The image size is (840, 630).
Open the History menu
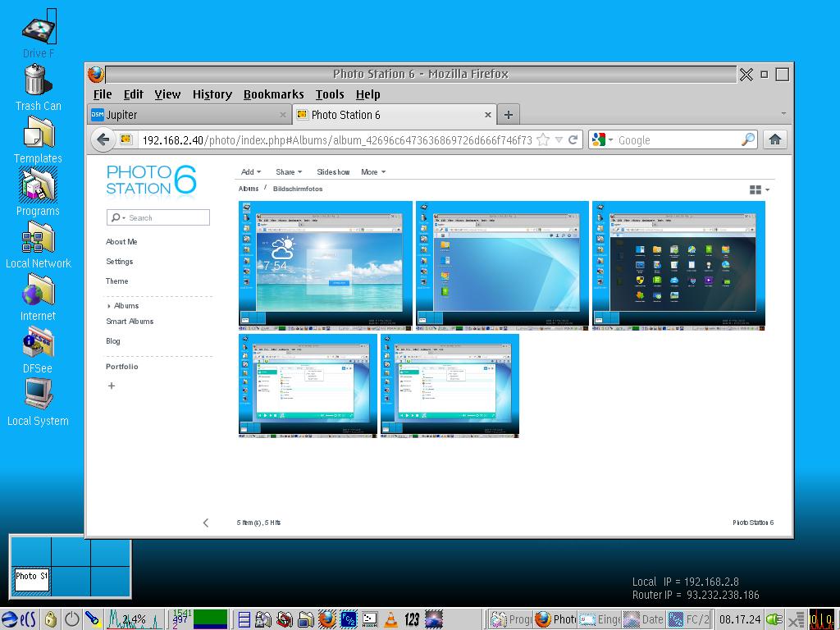(x=212, y=94)
